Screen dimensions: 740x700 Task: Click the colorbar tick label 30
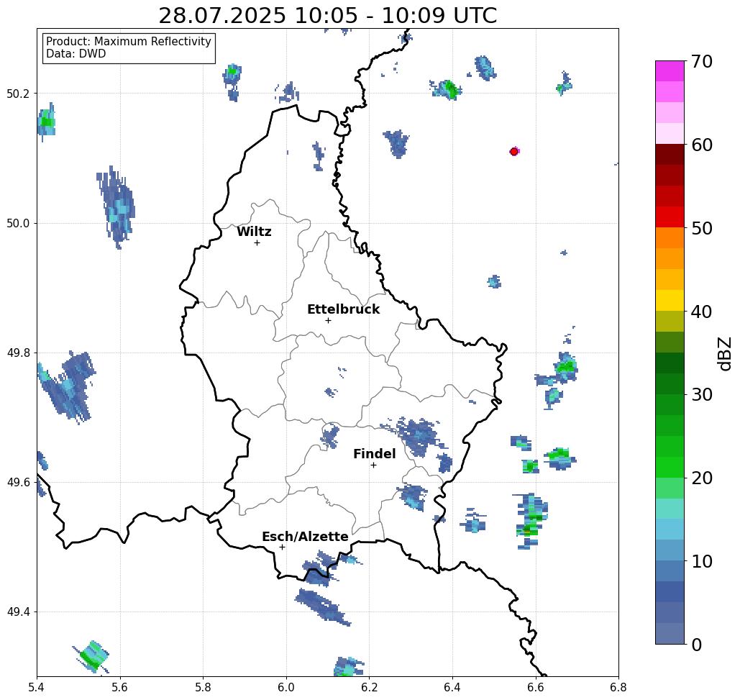(701, 395)
